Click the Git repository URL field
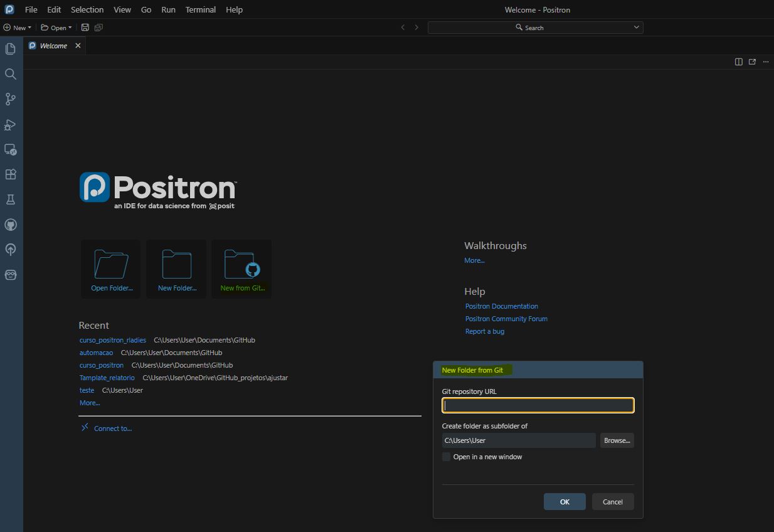 pos(538,405)
